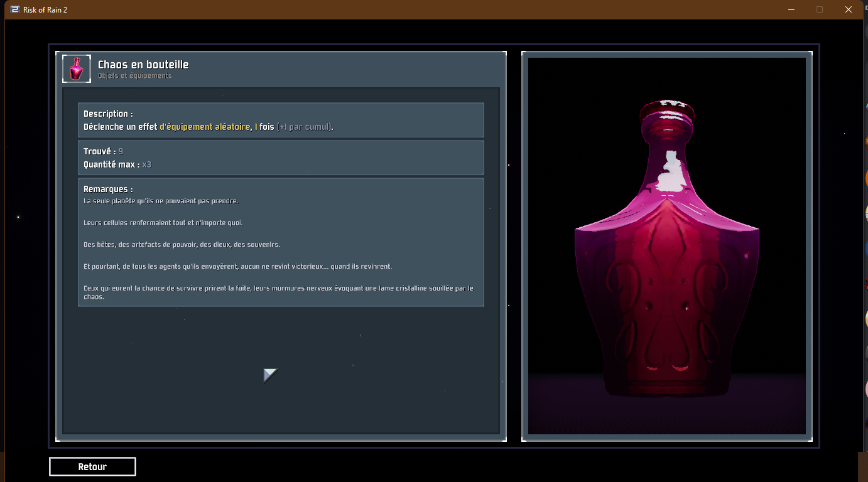Click the yellow "d'équipement aléatoire" text
Viewport: 868px width, 482px height.
coord(205,127)
